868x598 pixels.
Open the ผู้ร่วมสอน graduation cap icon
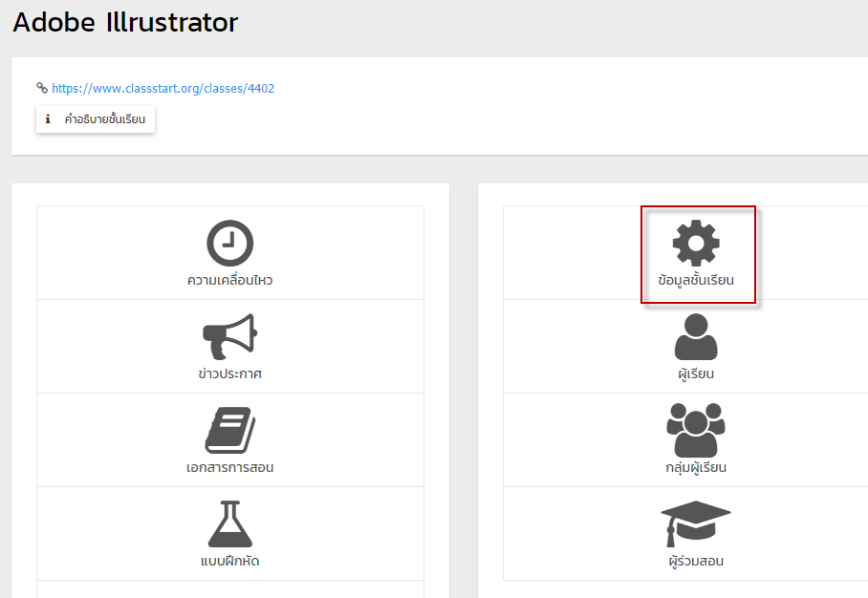696,523
